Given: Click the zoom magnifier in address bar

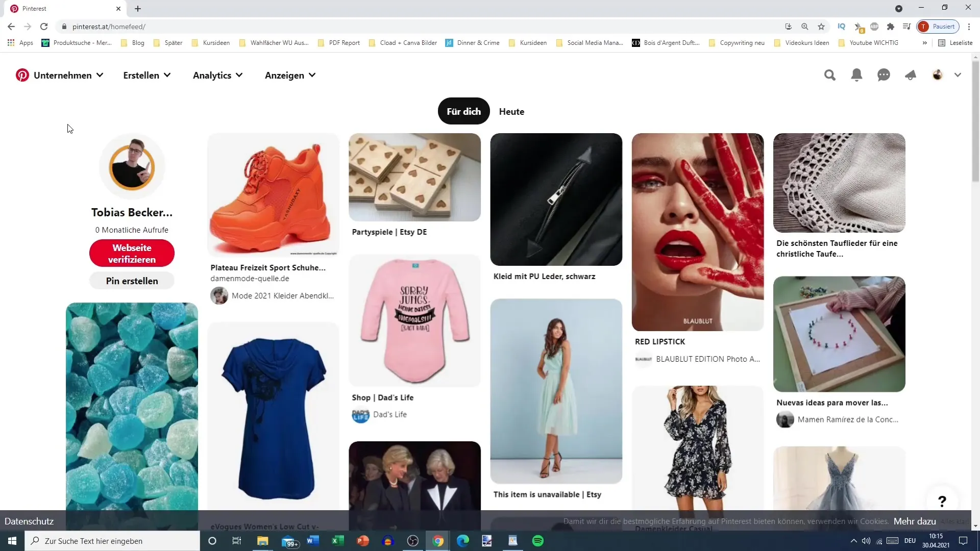Looking at the screenshot, I should coord(805,27).
